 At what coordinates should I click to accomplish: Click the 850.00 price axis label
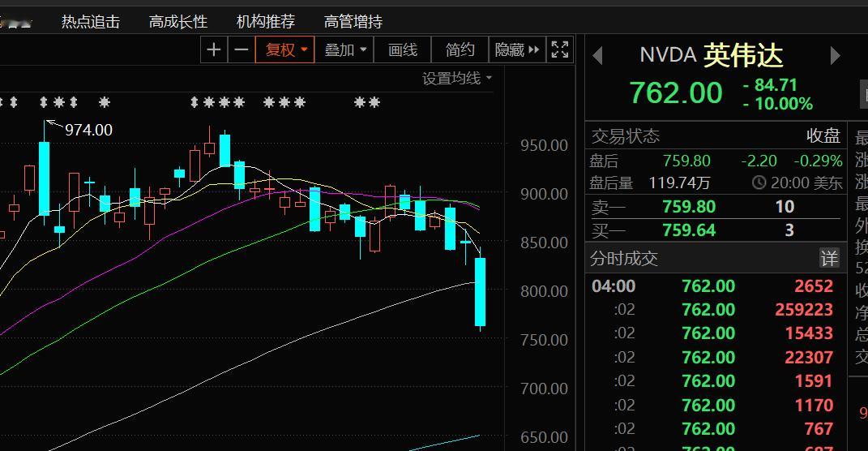tap(544, 243)
